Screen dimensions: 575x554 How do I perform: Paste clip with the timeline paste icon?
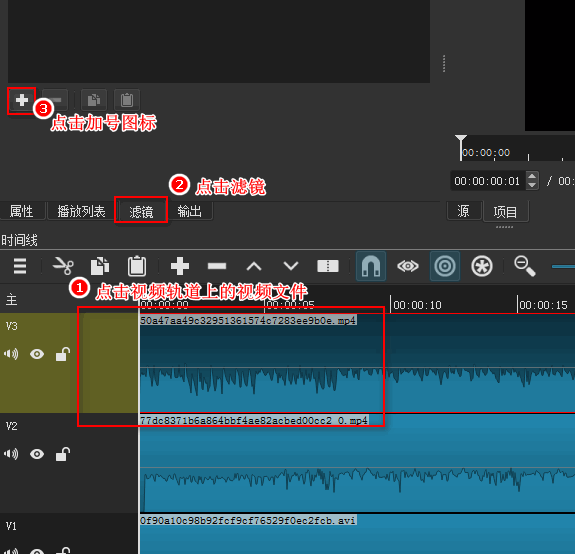(137, 266)
